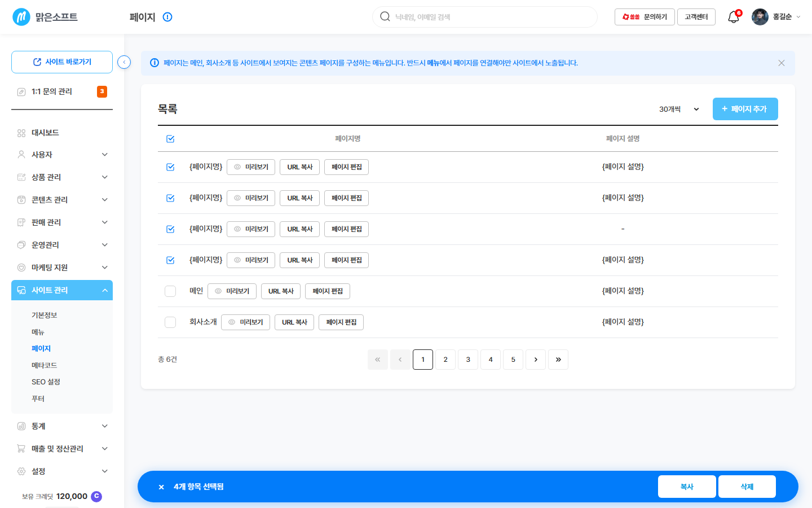Click the 맑은소프트 logo icon
The height and width of the screenshot is (508, 812).
tap(21, 17)
